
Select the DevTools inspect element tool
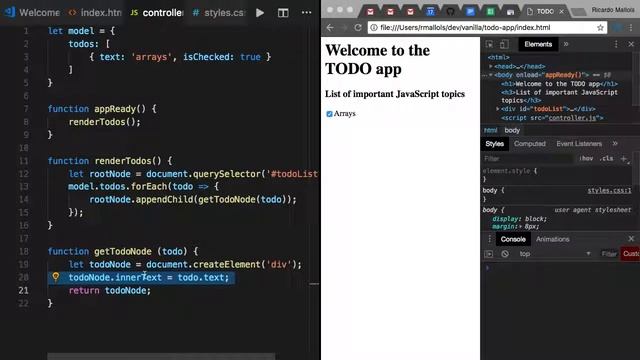point(489,44)
